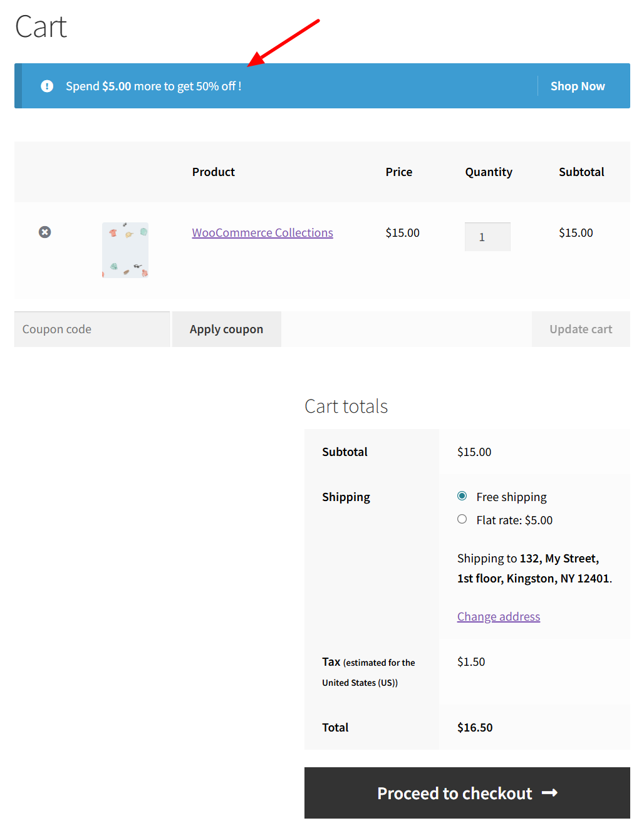Click the Subtotal column header in the product table

click(581, 172)
